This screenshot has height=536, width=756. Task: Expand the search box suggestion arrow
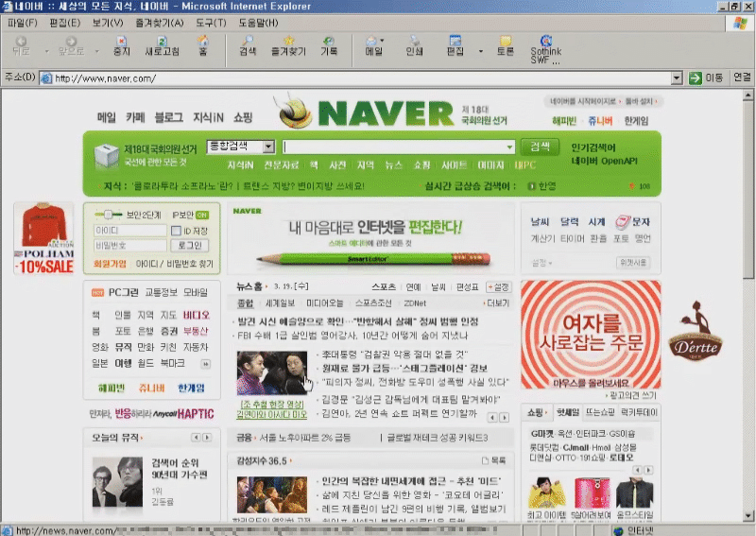(509, 147)
